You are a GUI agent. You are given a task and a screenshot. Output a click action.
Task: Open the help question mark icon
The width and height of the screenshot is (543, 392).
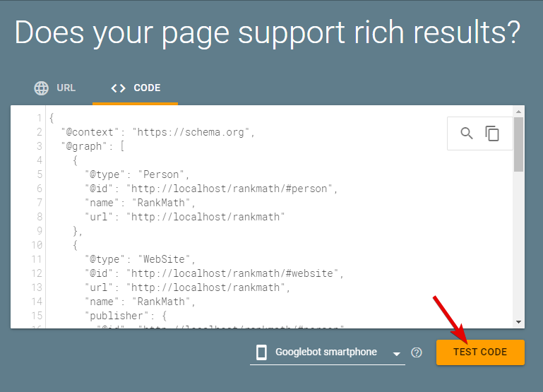tap(417, 352)
